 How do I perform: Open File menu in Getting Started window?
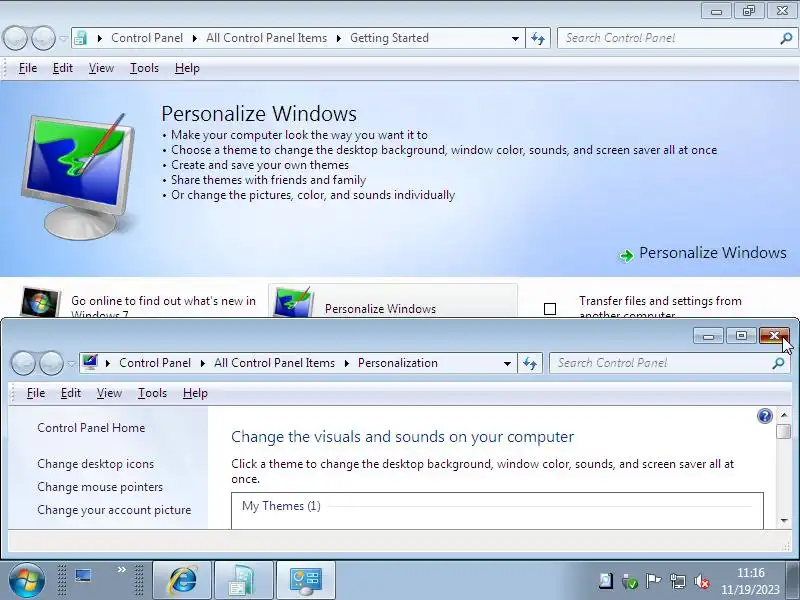[x=28, y=68]
